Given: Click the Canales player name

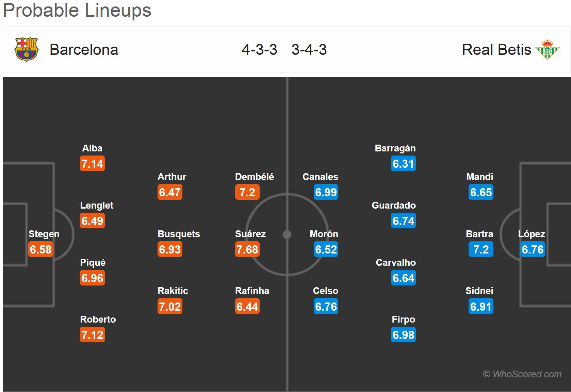Looking at the screenshot, I should [320, 177].
